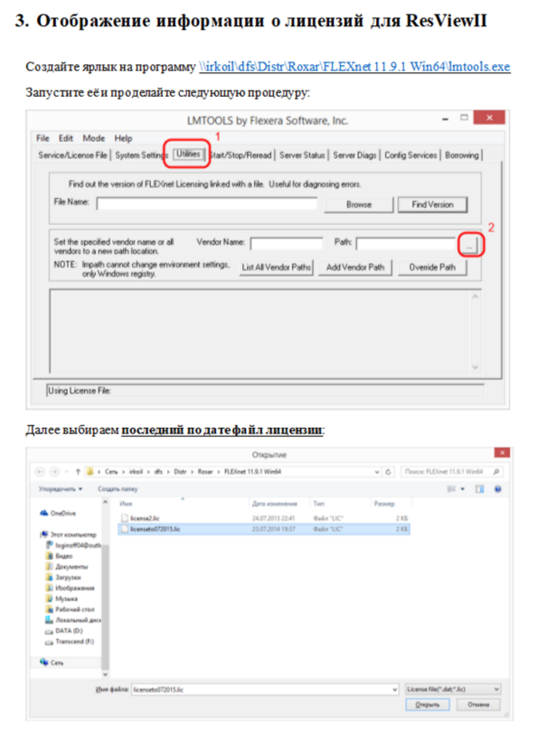This screenshot has height=756, width=557.
Task: Switch to the System Settings tab
Action: [x=141, y=156]
